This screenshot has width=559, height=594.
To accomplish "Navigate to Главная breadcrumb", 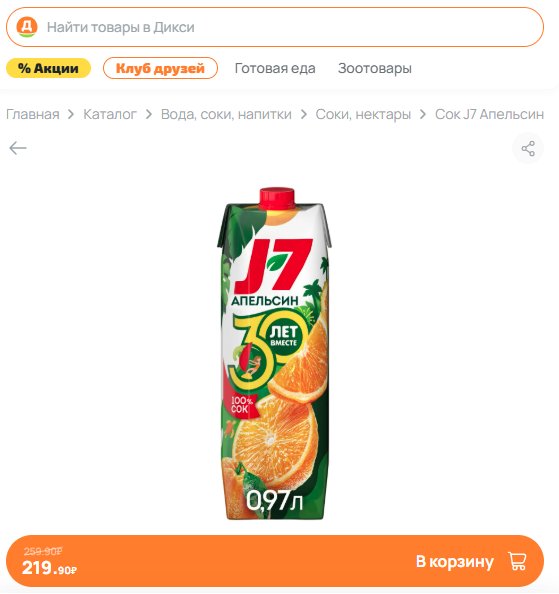I will click(x=33, y=114).
